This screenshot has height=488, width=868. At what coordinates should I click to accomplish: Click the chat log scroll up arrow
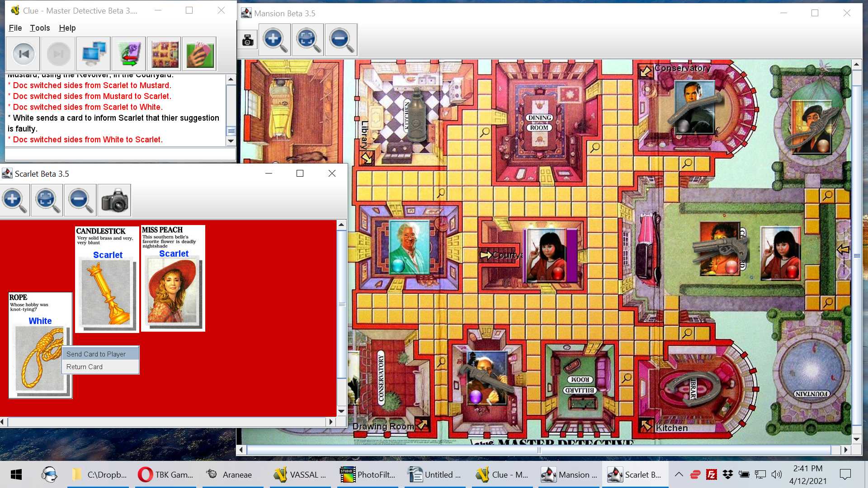(231, 79)
